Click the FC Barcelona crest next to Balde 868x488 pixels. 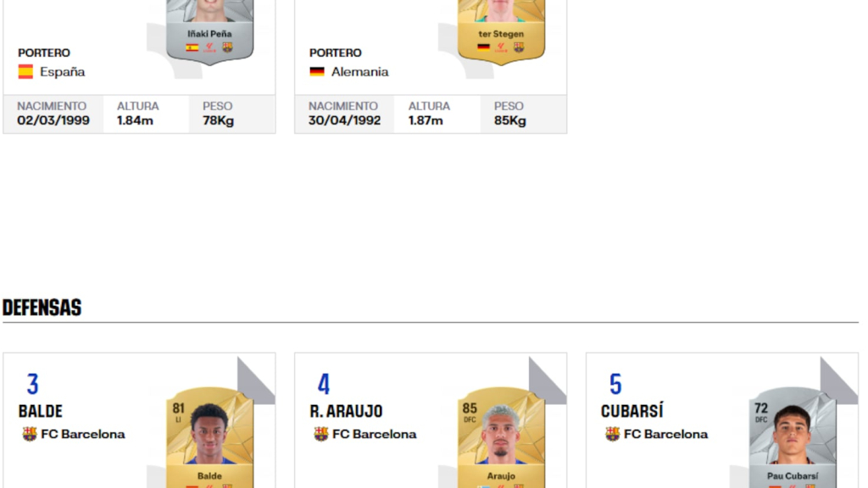[x=30, y=435]
